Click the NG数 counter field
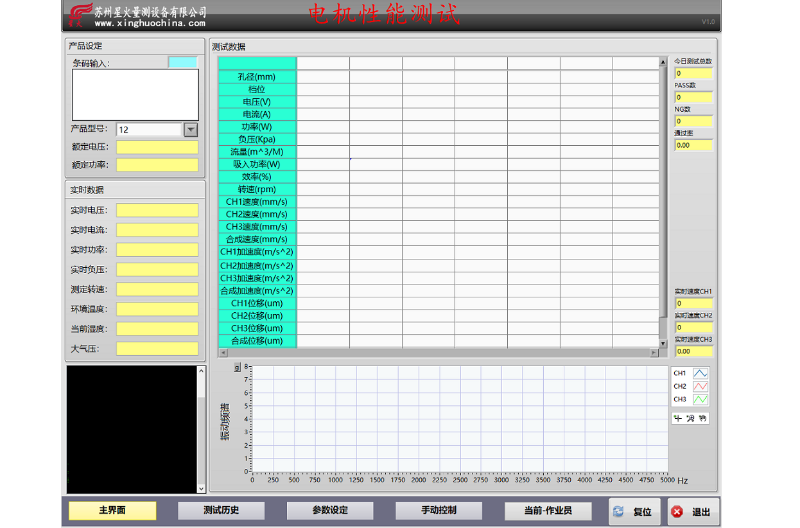800x528 pixels. [693, 121]
